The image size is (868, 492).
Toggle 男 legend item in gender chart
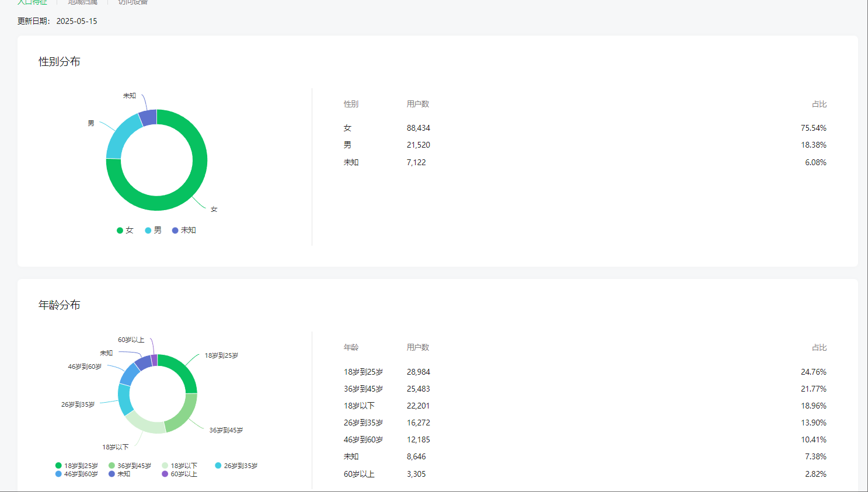(154, 231)
